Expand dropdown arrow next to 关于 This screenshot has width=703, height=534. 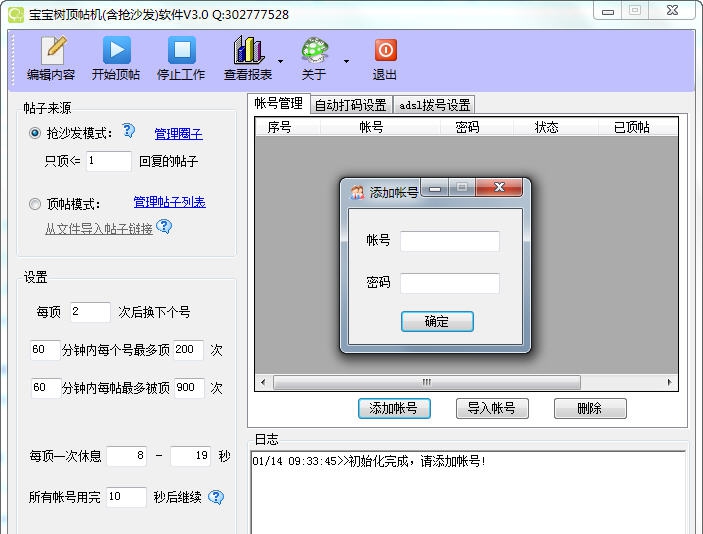click(346, 61)
